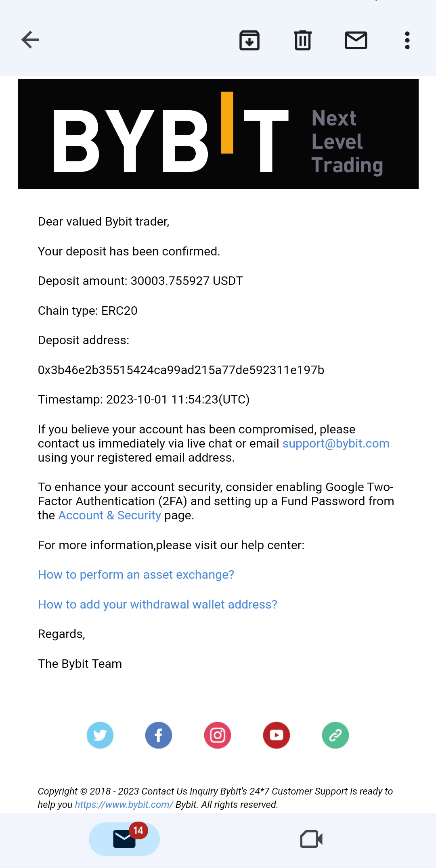Mark email as unread

coord(356,40)
